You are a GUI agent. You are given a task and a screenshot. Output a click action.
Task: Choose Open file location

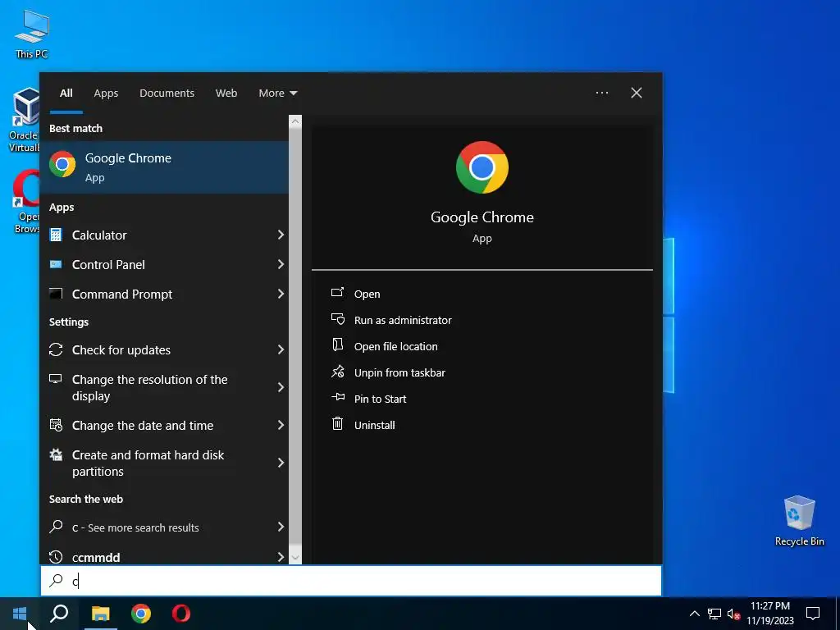395,347
